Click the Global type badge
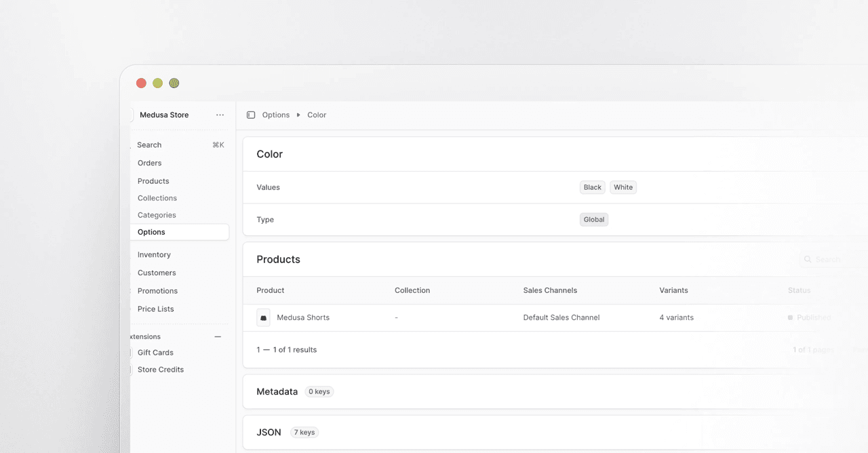The height and width of the screenshot is (453, 868). [x=594, y=220]
